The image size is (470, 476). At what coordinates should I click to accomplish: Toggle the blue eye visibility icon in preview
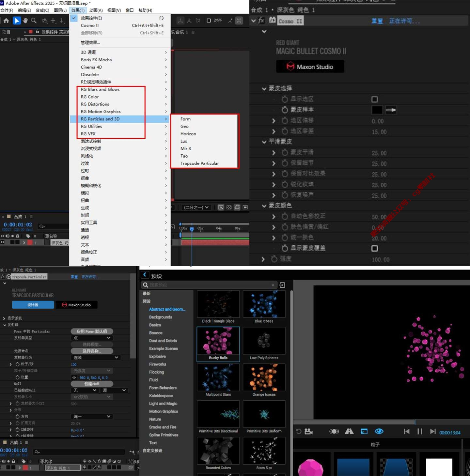(x=379, y=431)
